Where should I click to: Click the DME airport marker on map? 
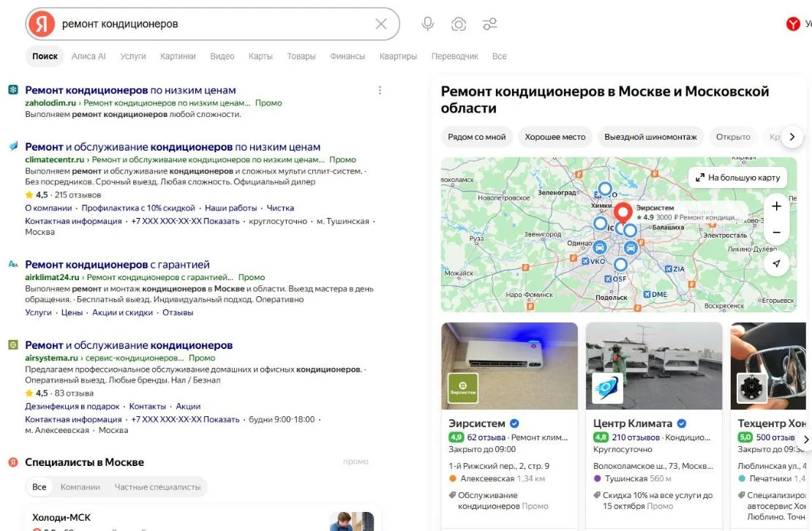click(655, 295)
